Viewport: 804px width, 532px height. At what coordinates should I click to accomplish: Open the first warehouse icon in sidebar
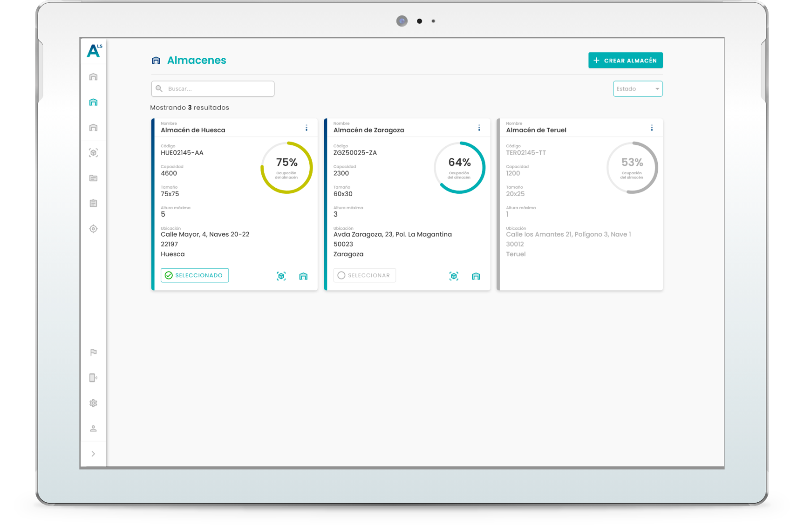94,77
